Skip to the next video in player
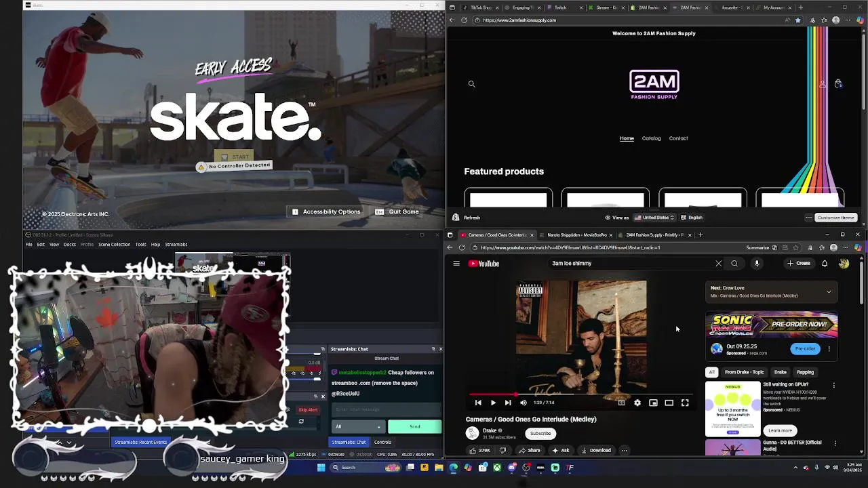Image resolution: width=868 pixels, height=488 pixels. 508,403
